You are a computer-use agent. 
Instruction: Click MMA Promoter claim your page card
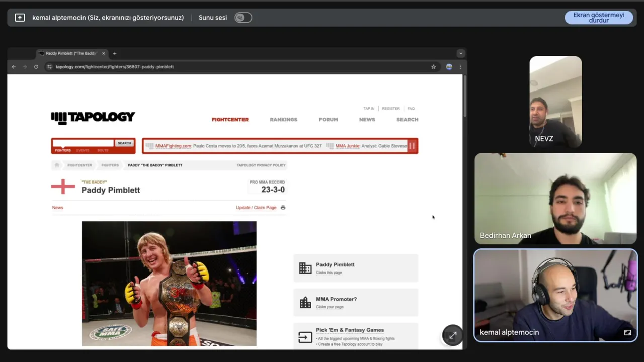coord(356,302)
